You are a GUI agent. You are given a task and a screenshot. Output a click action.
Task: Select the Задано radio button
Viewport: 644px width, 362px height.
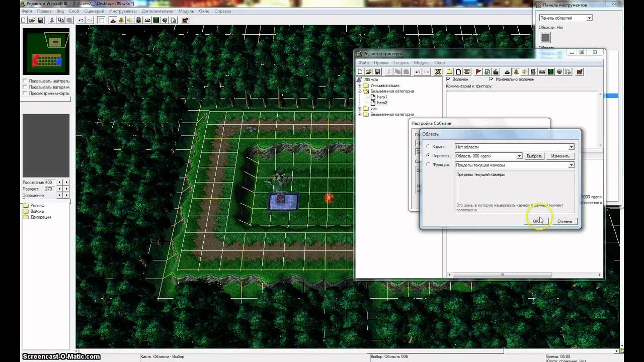(428, 147)
